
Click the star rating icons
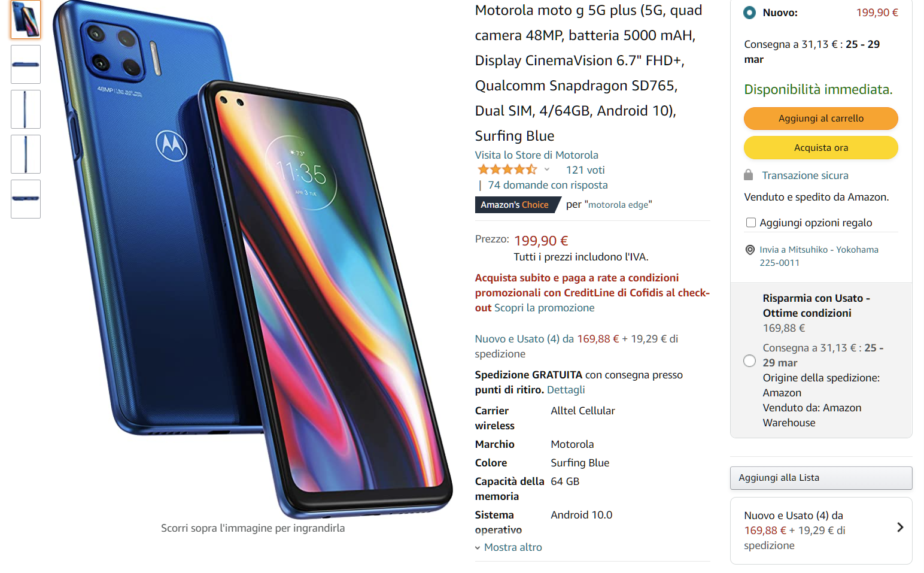click(507, 169)
